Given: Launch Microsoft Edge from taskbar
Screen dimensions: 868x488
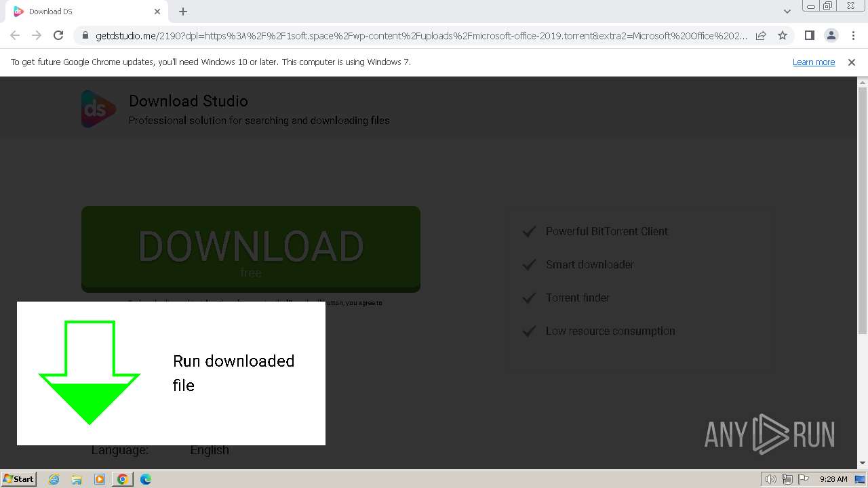Looking at the screenshot, I should coord(145,479).
